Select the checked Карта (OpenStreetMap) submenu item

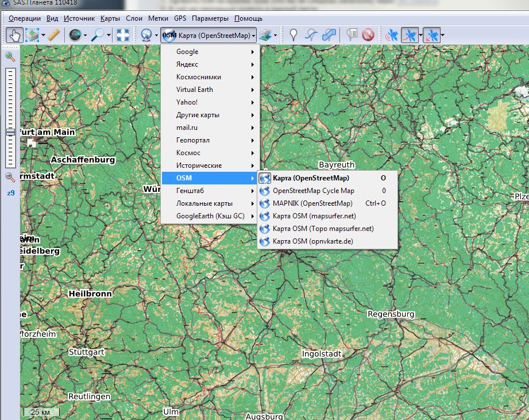point(327,178)
